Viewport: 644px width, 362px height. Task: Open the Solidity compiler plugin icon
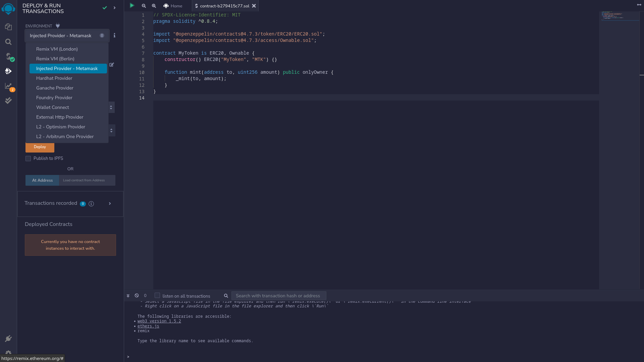click(x=8, y=56)
